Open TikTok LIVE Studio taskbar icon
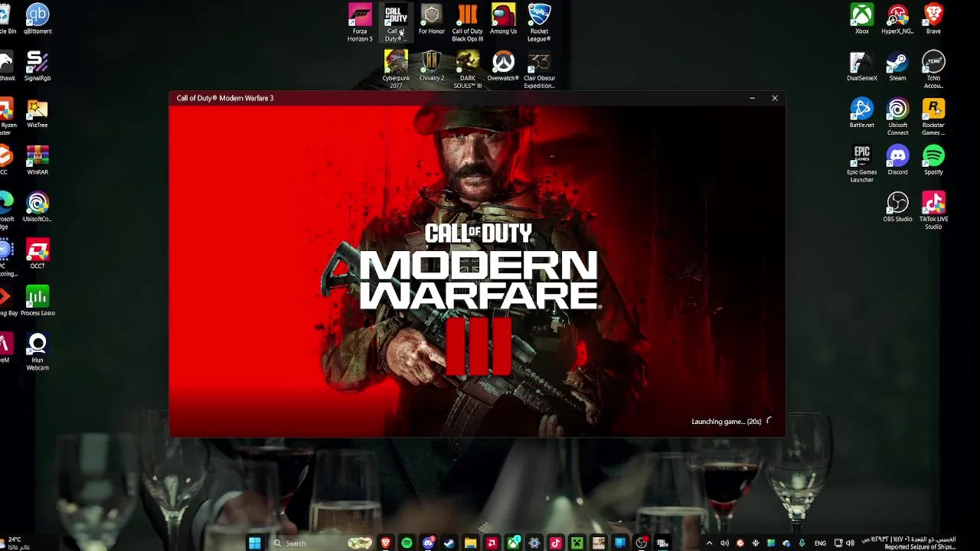This screenshot has height=551, width=980. pyautogui.click(x=555, y=543)
